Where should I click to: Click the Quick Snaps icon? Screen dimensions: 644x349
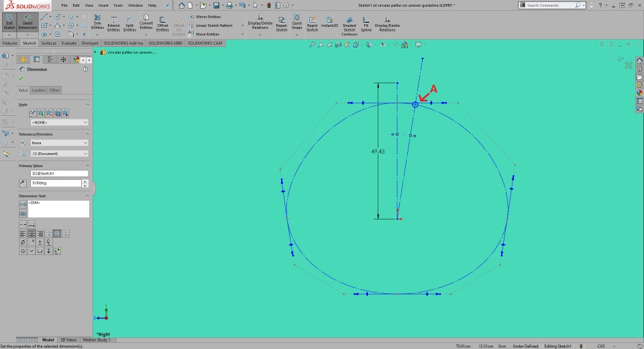point(297,22)
